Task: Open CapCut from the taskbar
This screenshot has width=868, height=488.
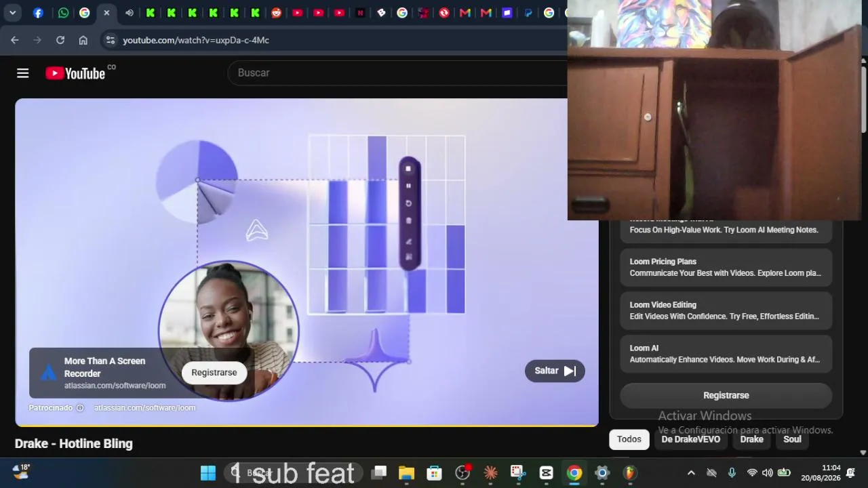Action: pos(546,473)
